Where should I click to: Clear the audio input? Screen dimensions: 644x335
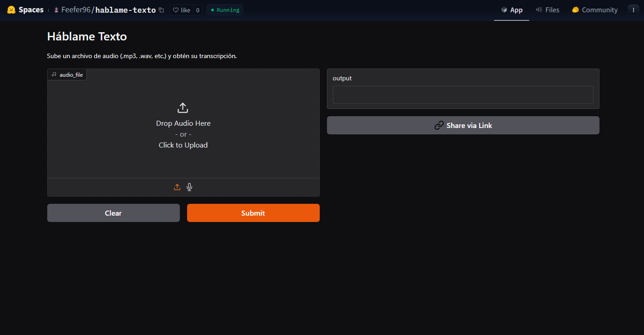click(114, 213)
